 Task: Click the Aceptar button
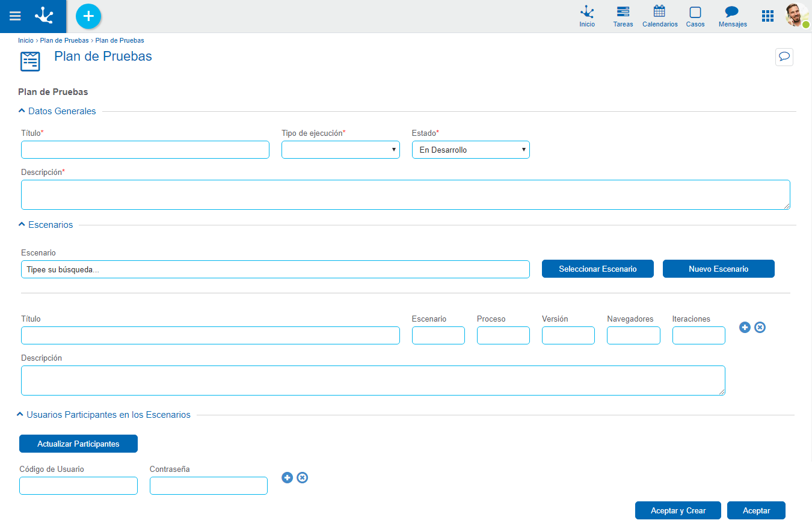pyautogui.click(x=756, y=510)
